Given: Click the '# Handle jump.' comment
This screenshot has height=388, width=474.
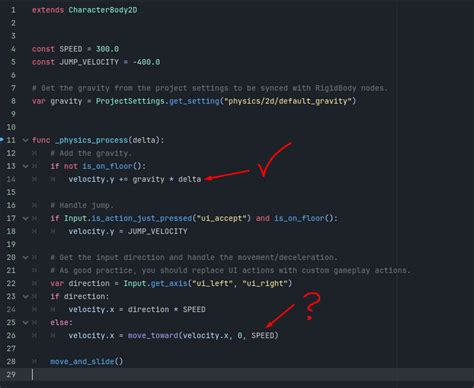Looking at the screenshot, I should pos(82,205).
